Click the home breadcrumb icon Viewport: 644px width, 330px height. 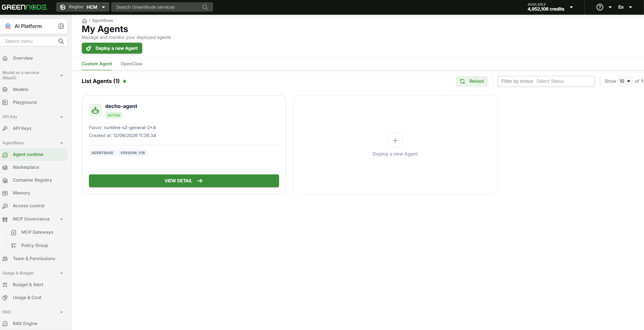click(x=84, y=21)
